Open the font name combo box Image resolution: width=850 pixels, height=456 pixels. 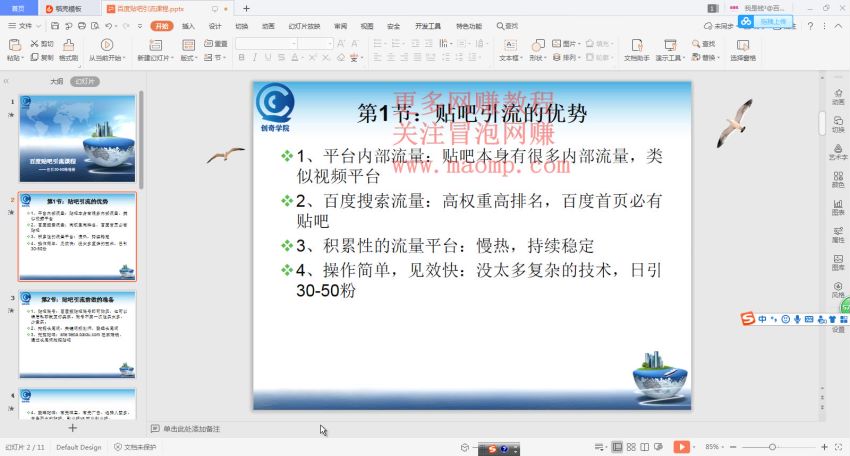click(266, 43)
